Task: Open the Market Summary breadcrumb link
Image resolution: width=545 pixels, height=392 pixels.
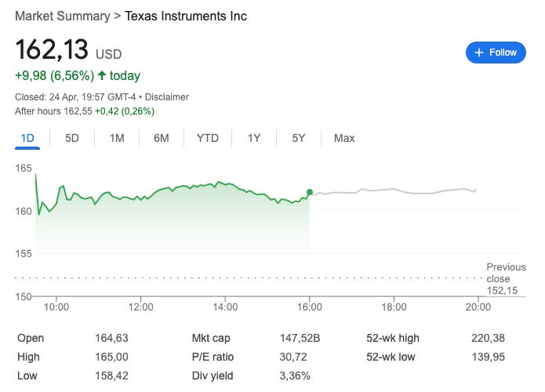Action: coord(63,16)
